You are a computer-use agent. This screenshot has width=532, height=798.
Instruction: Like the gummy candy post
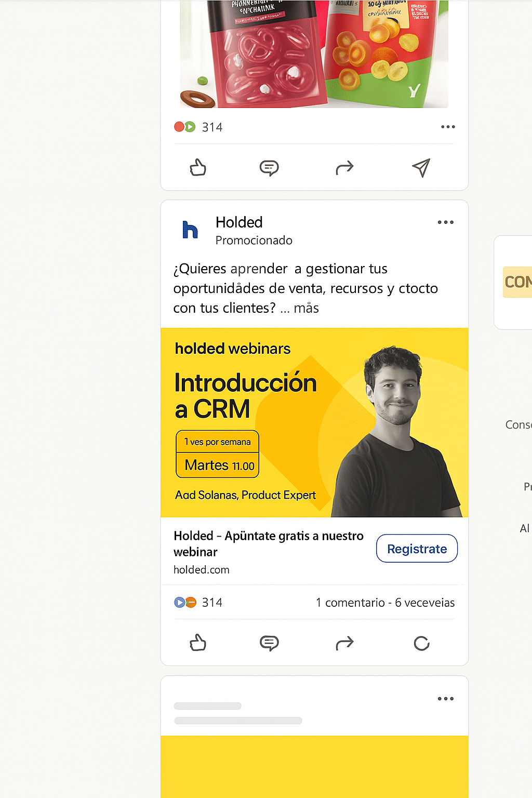198,167
